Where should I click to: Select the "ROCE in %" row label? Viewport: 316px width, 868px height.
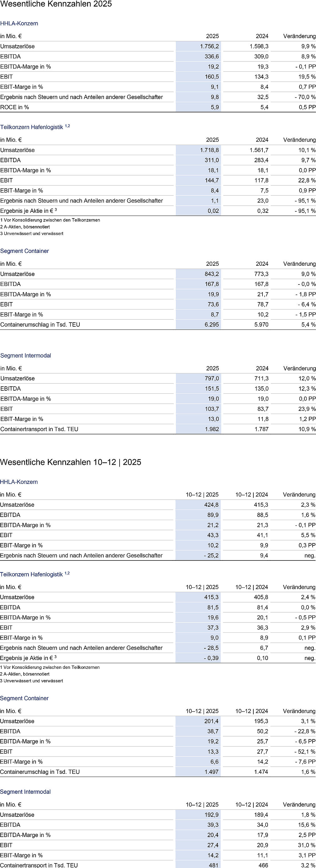(15, 107)
